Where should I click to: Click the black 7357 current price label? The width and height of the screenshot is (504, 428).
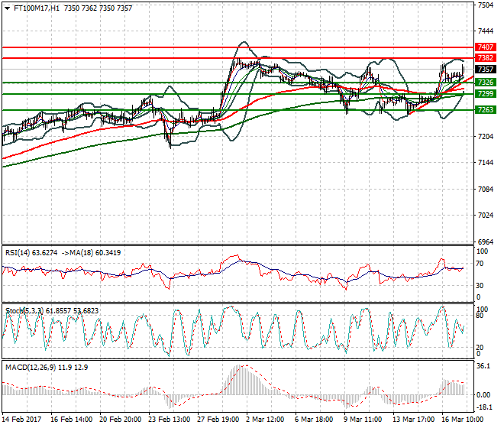[x=485, y=70]
